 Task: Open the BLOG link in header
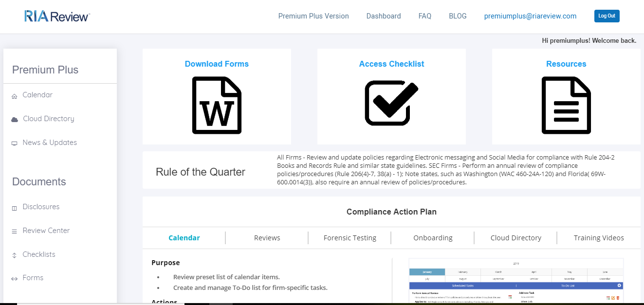pyautogui.click(x=458, y=16)
